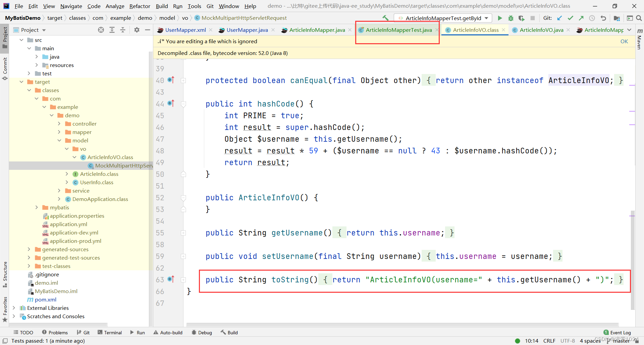Click the override gutter icon on line 63
The width and height of the screenshot is (644, 345).
171,279
